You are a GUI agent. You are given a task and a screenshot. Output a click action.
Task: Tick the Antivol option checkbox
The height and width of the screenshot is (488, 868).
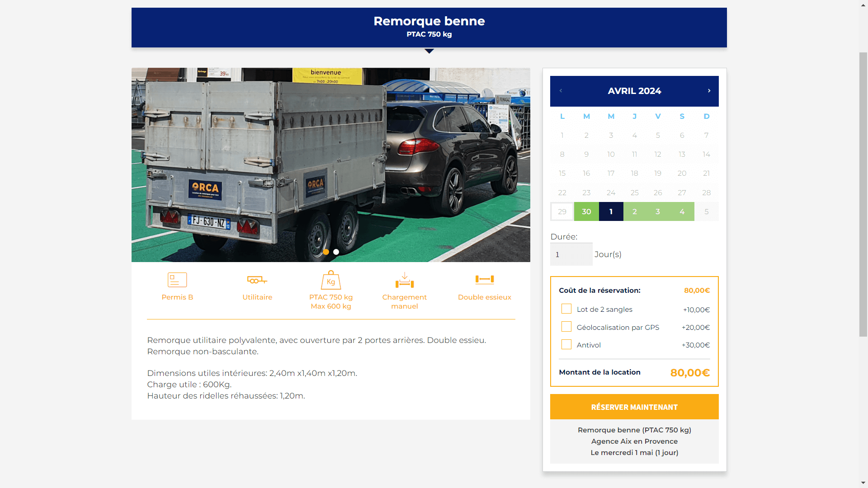pyautogui.click(x=566, y=345)
